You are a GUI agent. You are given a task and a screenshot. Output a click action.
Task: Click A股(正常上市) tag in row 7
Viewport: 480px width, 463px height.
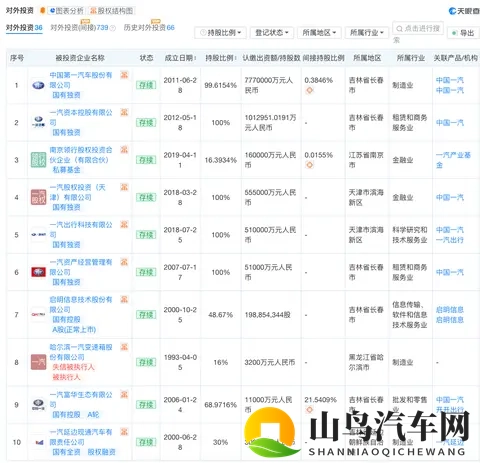point(74,330)
